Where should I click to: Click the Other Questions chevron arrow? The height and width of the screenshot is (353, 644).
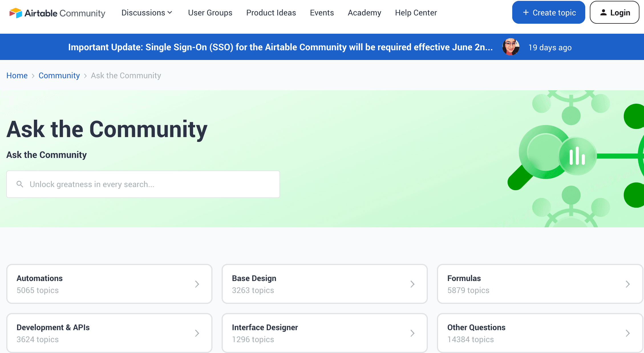(x=627, y=333)
